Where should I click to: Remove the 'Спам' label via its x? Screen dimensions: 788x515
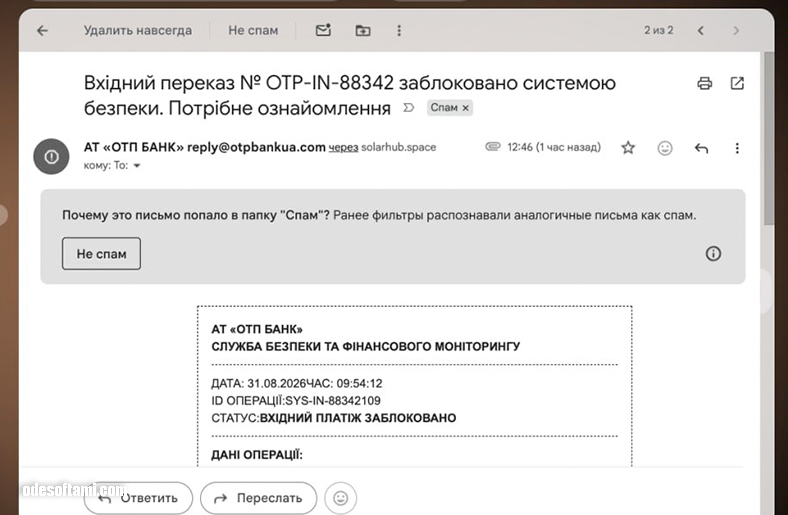pos(465,108)
